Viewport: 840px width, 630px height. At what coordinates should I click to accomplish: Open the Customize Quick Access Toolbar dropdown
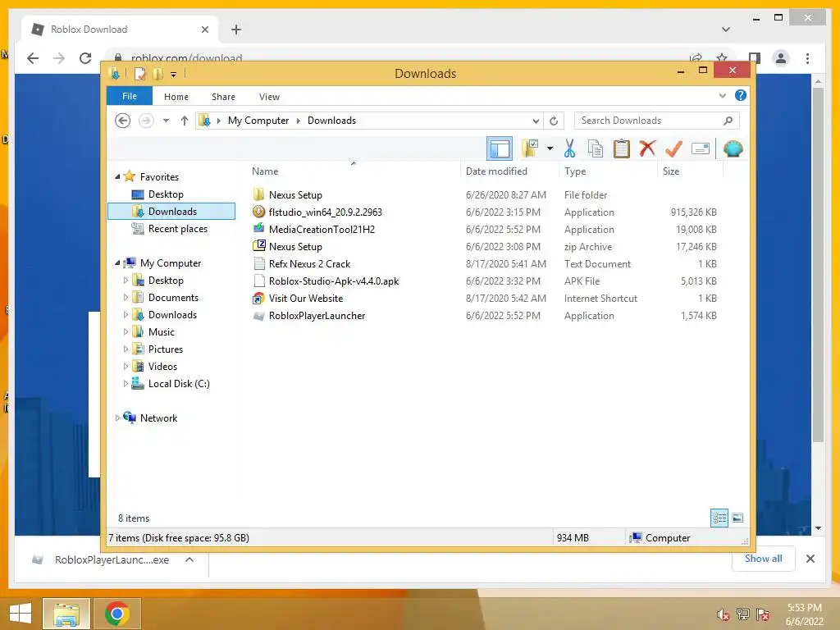tap(174, 75)
